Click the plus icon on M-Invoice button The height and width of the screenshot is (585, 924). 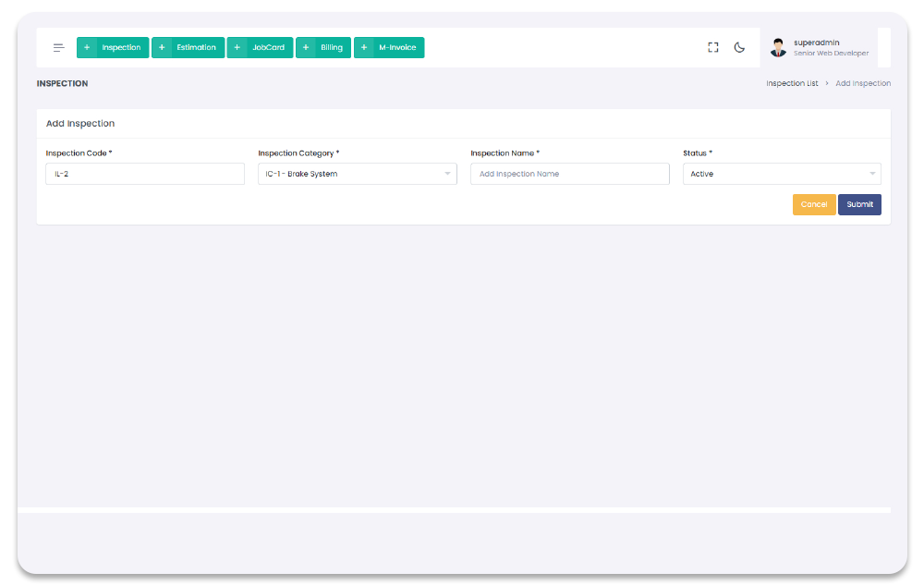[364, 48]
